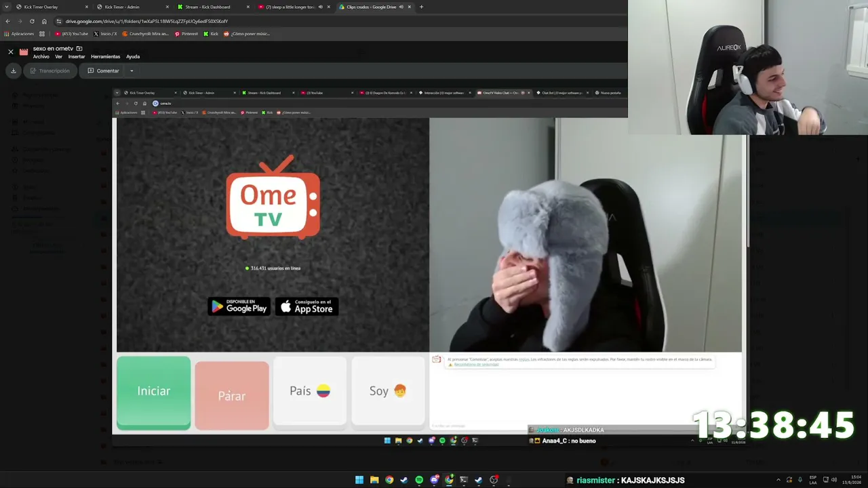Screen dimensions: 868x488
Task: Switch to the Stream - Kick Dashboard tab
Action: coord(213,7)
